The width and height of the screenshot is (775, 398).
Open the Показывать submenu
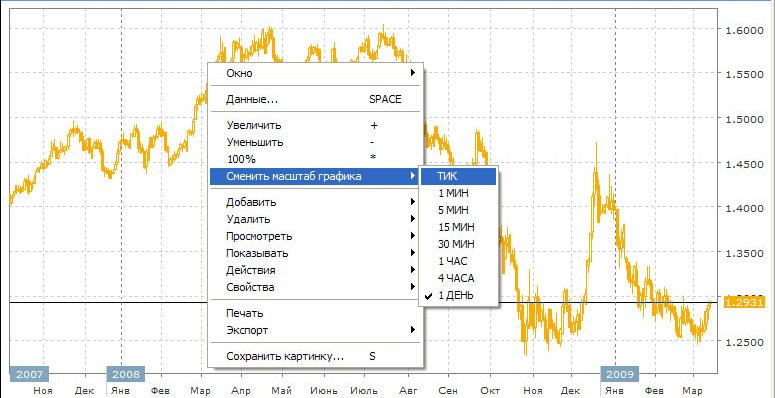pos(315,253)
